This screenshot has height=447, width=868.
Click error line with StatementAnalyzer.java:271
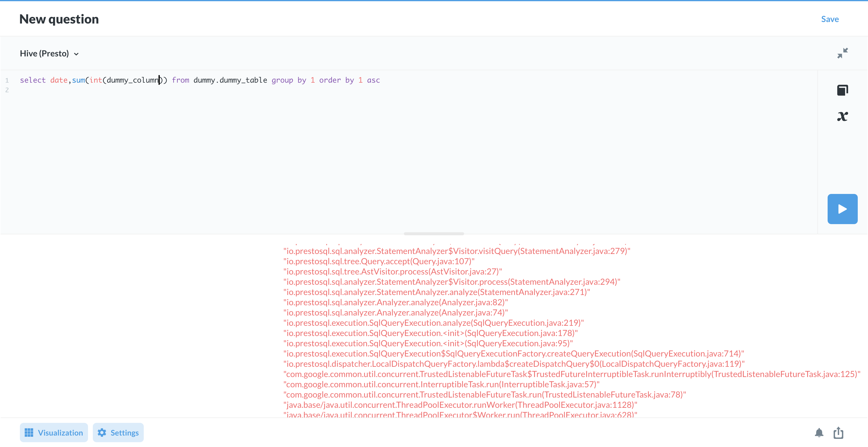pyautogui.click(x=437, y=292)
